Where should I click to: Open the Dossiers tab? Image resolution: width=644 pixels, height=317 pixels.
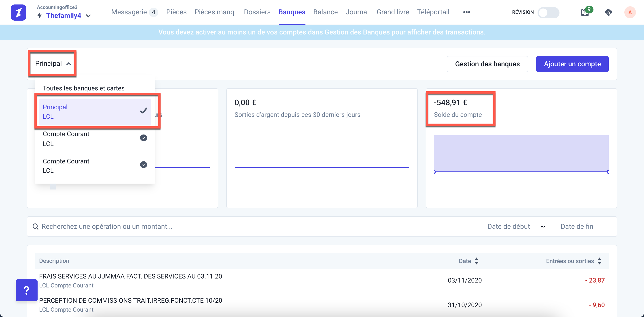click(257, 12)
